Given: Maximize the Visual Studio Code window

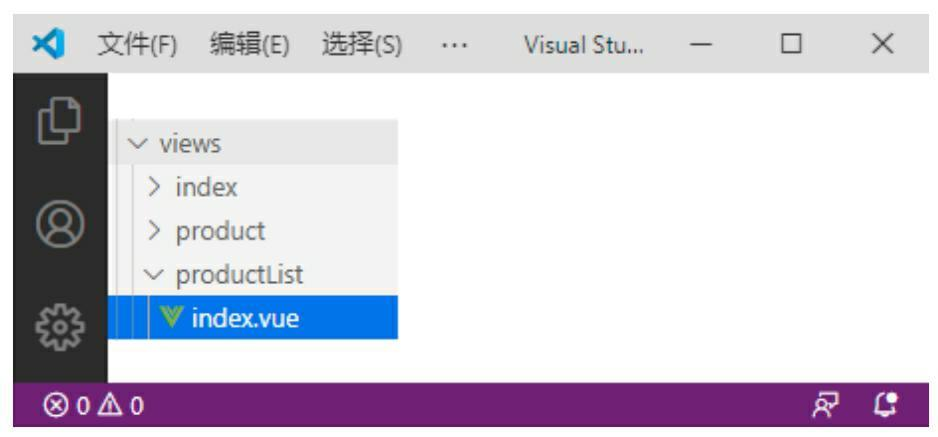Looking at the screenshot, I should coord(791,44).
